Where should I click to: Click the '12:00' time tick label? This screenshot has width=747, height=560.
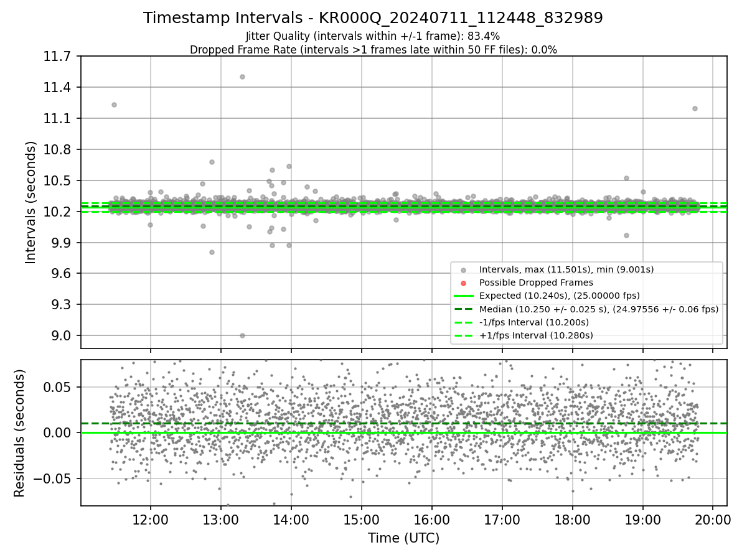pyautogui.click(x=151, y=518)
